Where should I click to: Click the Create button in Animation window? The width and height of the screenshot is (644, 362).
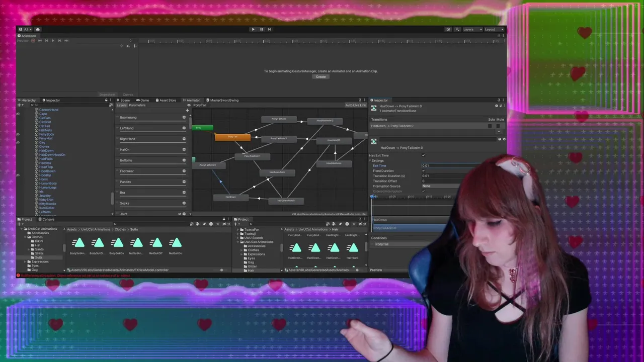[320, 76]
